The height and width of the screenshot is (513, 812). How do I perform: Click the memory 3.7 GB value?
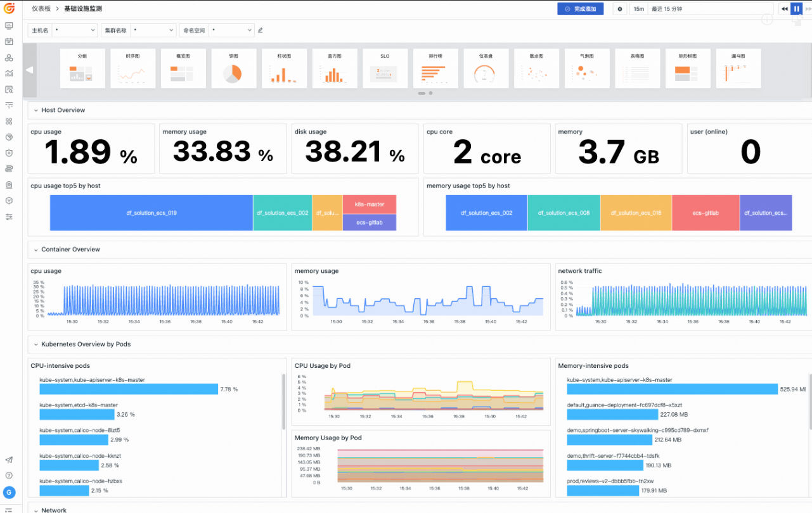(x=619, y=153)
